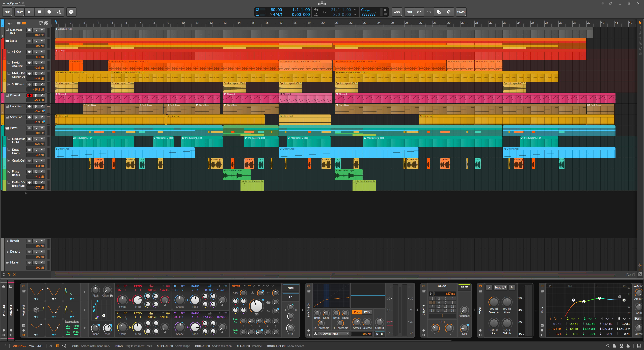Image resolution: width=644 pixels, height=350 pixels.
Task: Click the ADD button in the top toolbar
Action: coord(397,12)
